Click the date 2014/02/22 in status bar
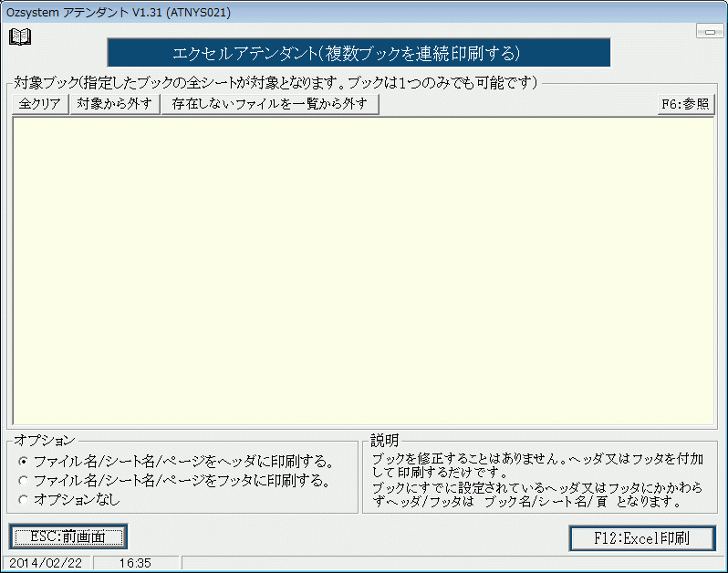This screenshot has height=573, width=728. [x=46, y=563]
